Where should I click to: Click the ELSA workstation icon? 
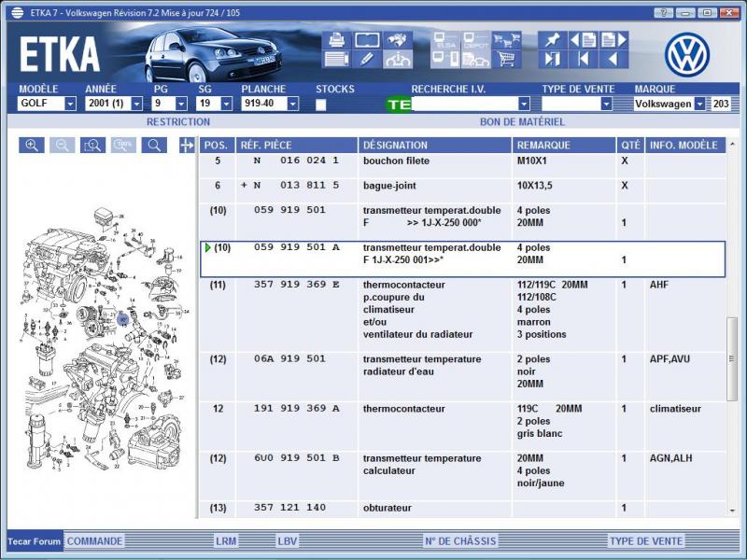click(x=445, y=40)
